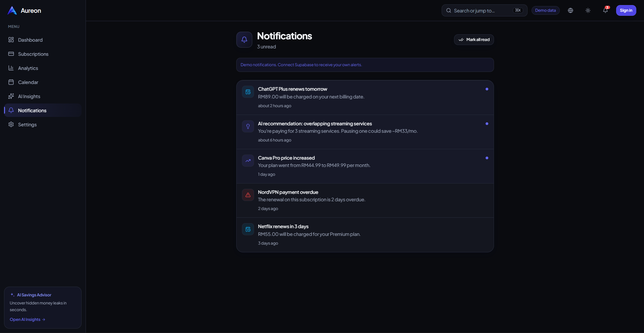Toggle the light theme sun icon
Screen dimensions: 644x333
tap(588, 10)
